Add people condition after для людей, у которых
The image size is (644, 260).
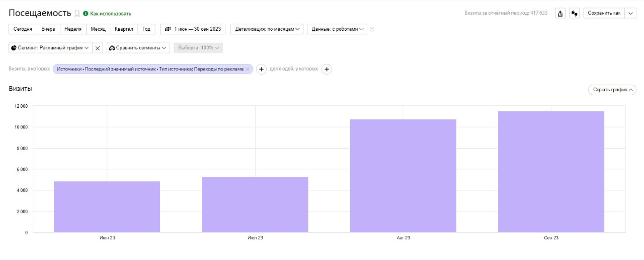pyautogui.click(x=327, y=69)
